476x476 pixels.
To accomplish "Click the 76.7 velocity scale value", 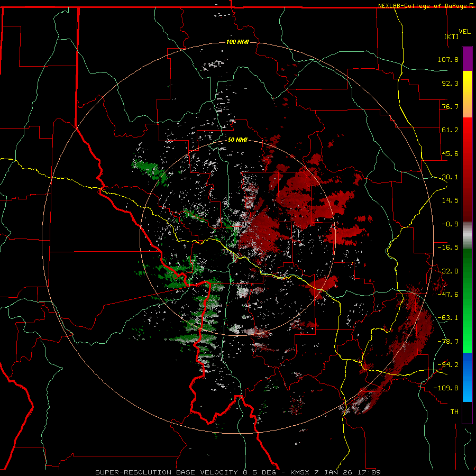I will click(x=450, y=106).
